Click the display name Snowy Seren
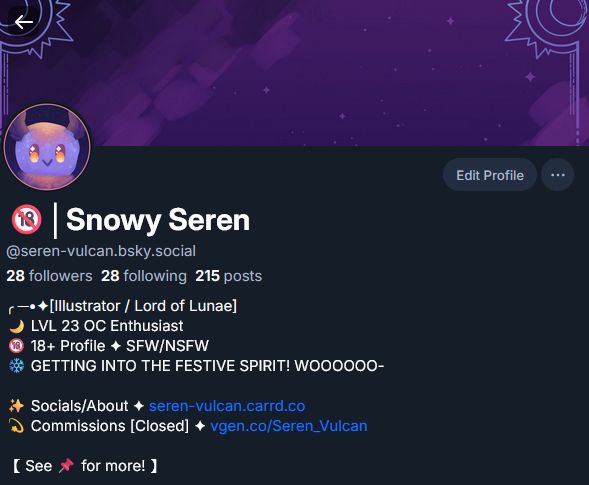 (158, 220)
